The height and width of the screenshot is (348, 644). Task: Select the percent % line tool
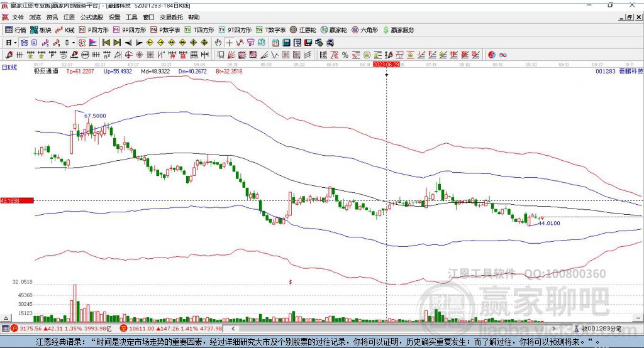click(345, 55)
